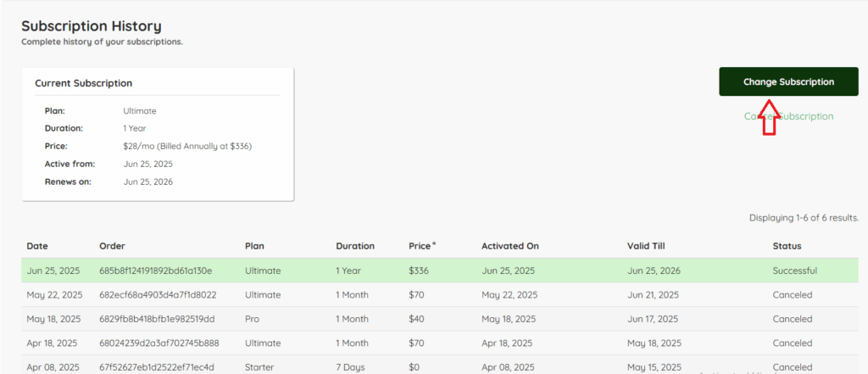Screen dimensions: 868x374
Task: Select the Duration column header
Action: [x=354, y=246]
